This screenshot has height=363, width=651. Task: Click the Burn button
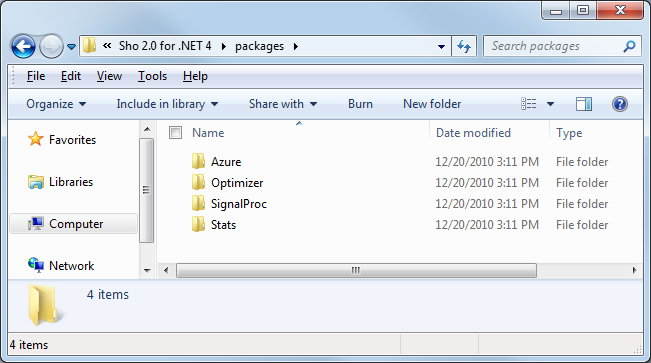pyautogui.click(x=360, y=104)
